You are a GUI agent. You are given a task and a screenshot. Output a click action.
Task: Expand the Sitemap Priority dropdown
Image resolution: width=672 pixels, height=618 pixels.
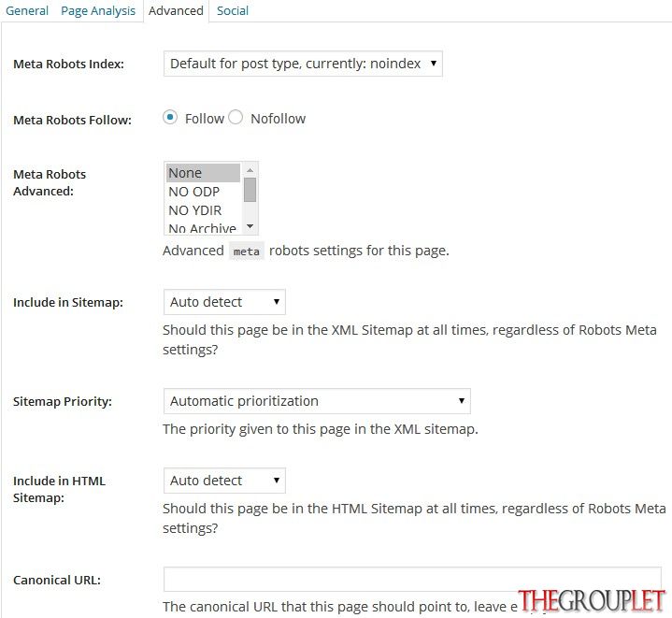tap(317, 401)
